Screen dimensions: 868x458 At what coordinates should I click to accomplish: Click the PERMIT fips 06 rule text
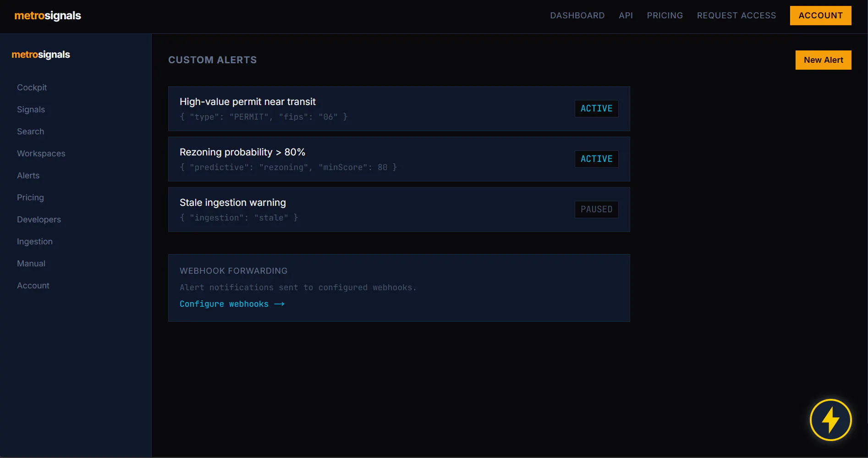[264, 117]
